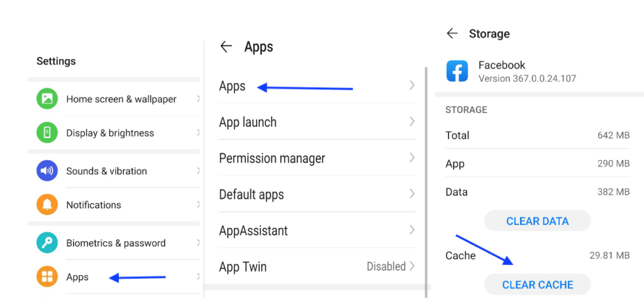The height and width of the screenshot is (304, 644).
Task: Open the AppAssistant menu entry
Action: [x=253, y=231]
